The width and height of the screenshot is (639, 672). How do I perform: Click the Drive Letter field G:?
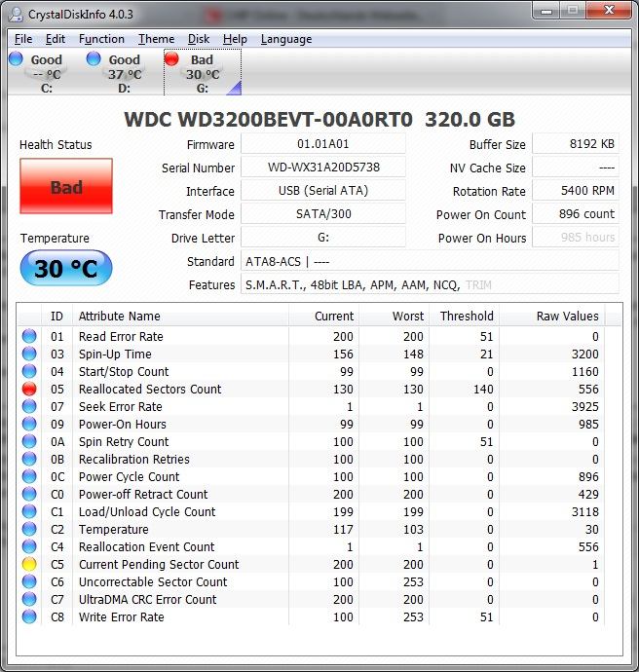point(323,237)
